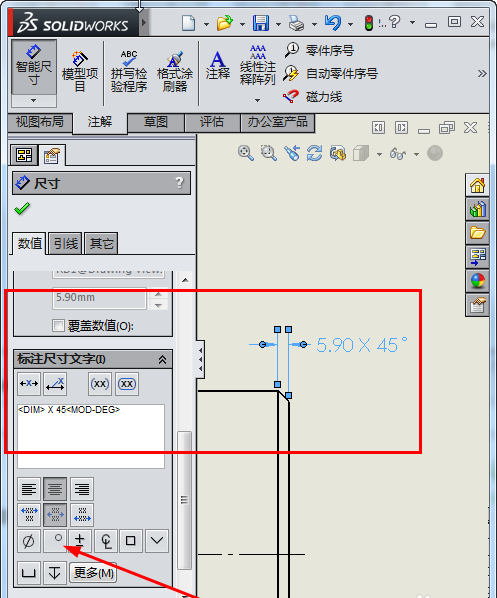
Task: Toggle Add Parenthesis button
Action: click(x=100, y=383)
